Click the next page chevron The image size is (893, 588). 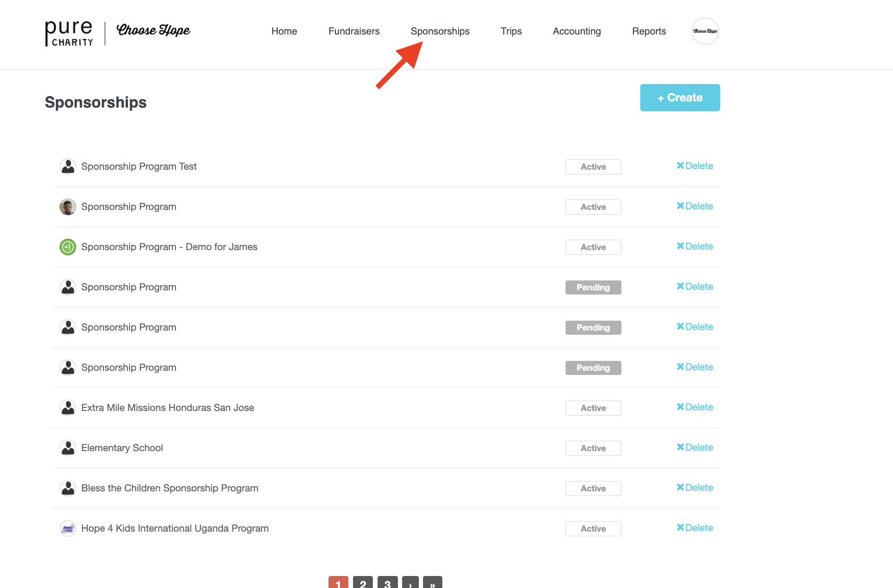410,584
